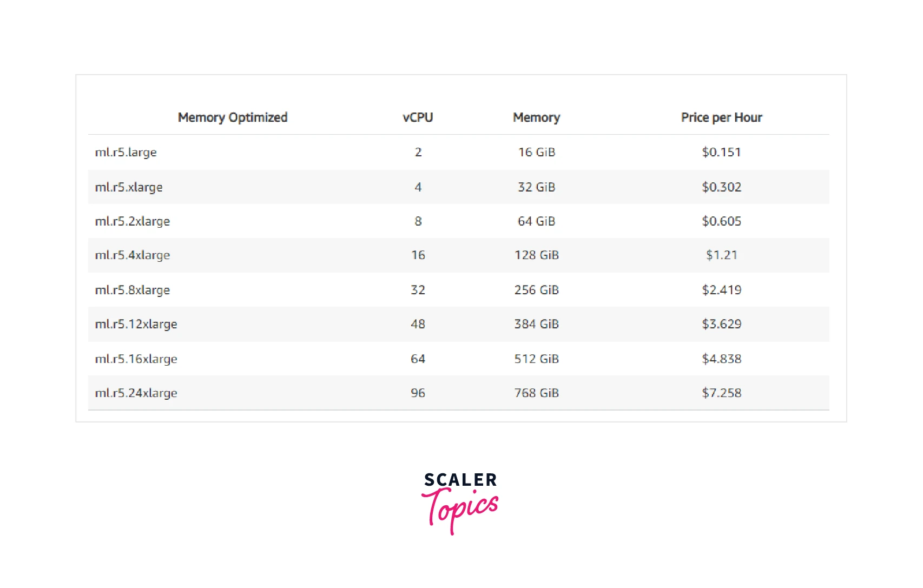Select the Memory column header
Screen dimensions: 923x588
tap(536, 117)
